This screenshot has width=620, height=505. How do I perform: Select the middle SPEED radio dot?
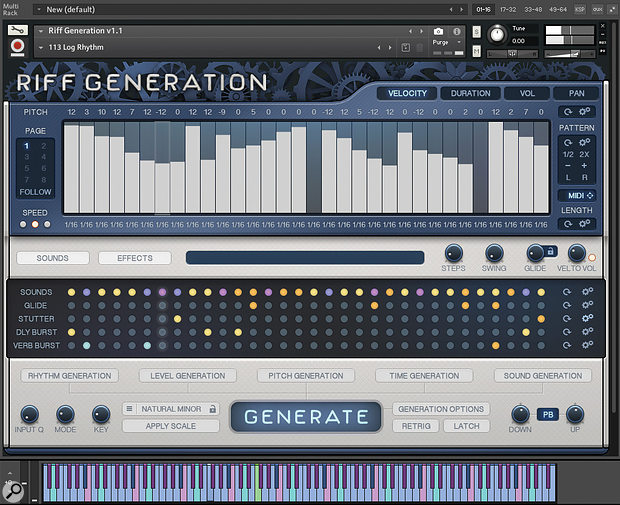(x=35, y=225)
